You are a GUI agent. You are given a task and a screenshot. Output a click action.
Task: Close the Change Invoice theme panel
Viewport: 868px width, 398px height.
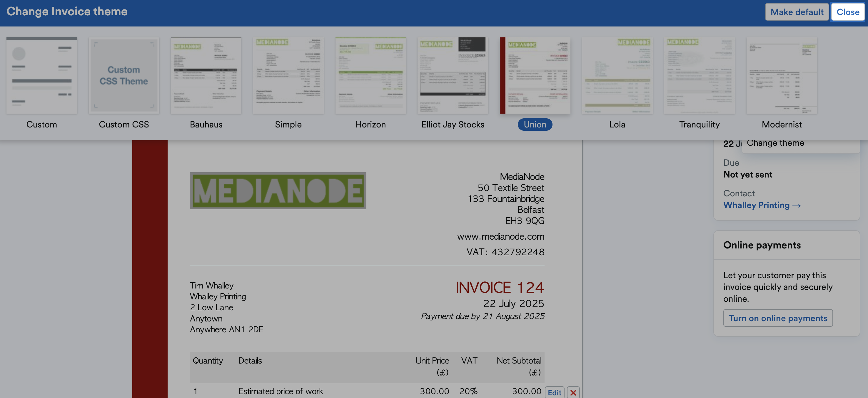(848, 12)
